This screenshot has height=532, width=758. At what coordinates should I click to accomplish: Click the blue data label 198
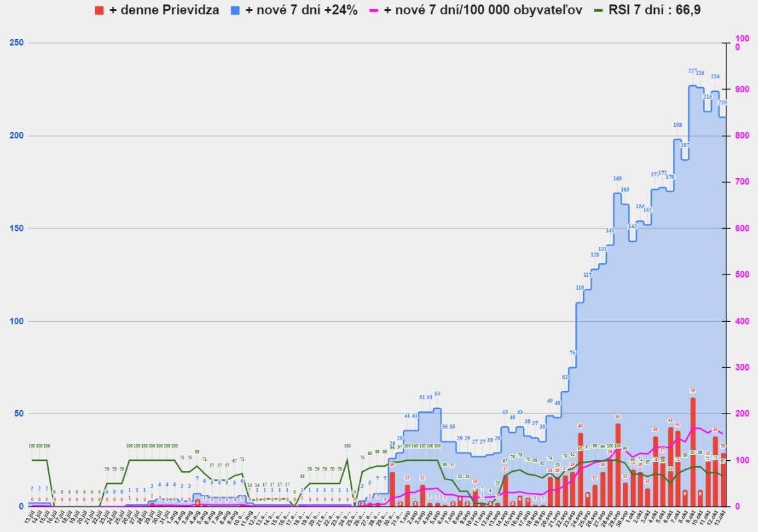(678, 125)
